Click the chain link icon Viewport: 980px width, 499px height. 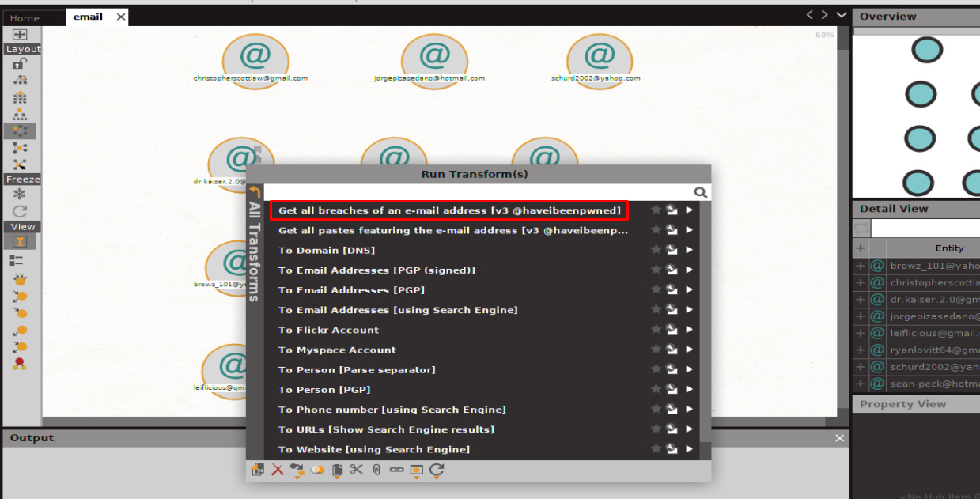pyautogui.click(x=396, y=470)
